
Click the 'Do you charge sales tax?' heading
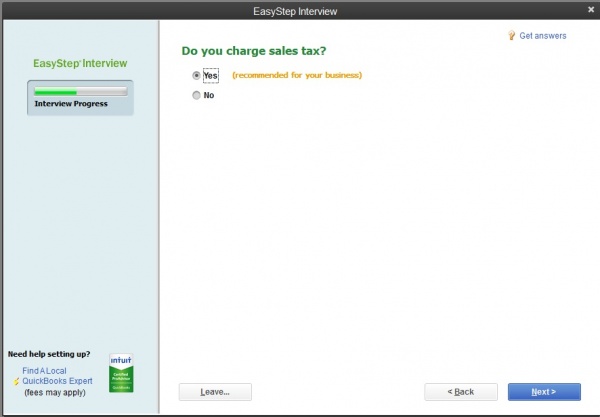click(254, 51)
